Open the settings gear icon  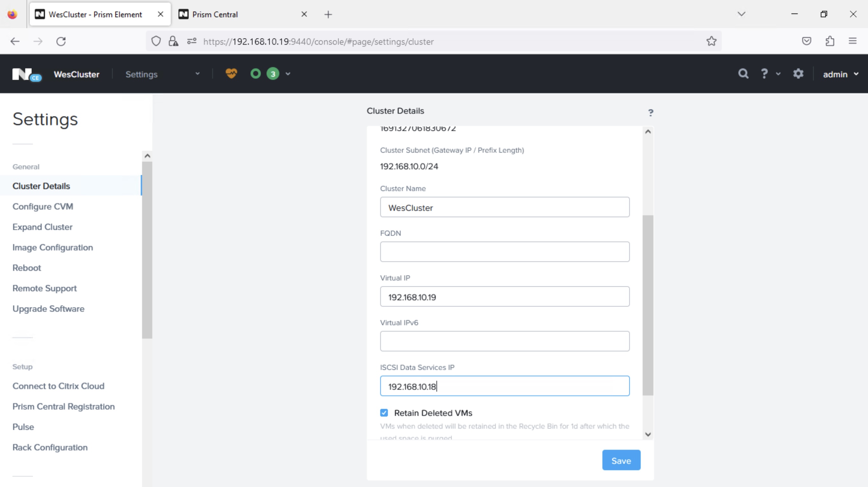click(x=798, y=74)
